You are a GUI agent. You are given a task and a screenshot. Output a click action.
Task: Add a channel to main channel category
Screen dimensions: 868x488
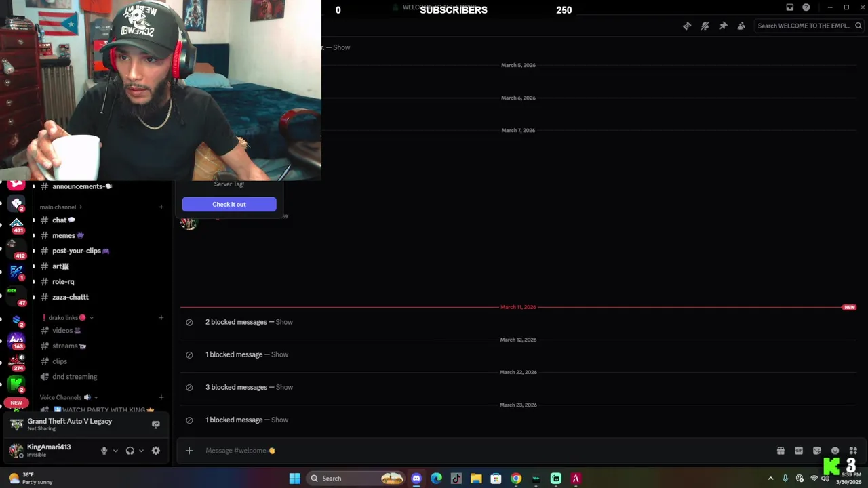point(161,207)
